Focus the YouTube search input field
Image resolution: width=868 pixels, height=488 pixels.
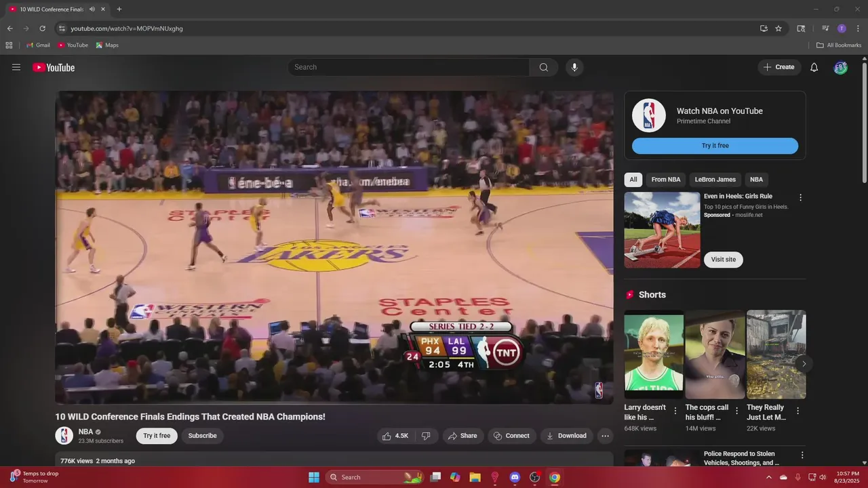409,67
